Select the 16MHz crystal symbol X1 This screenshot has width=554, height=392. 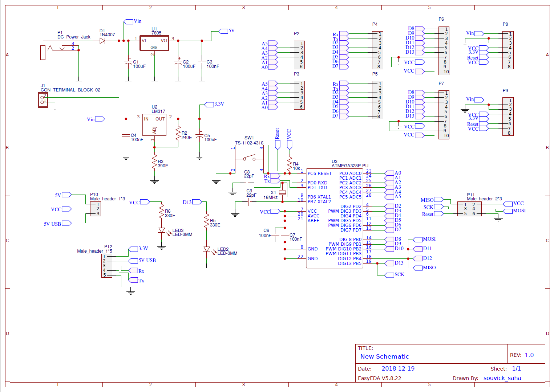pyautogui.click(x=283, y=192)
